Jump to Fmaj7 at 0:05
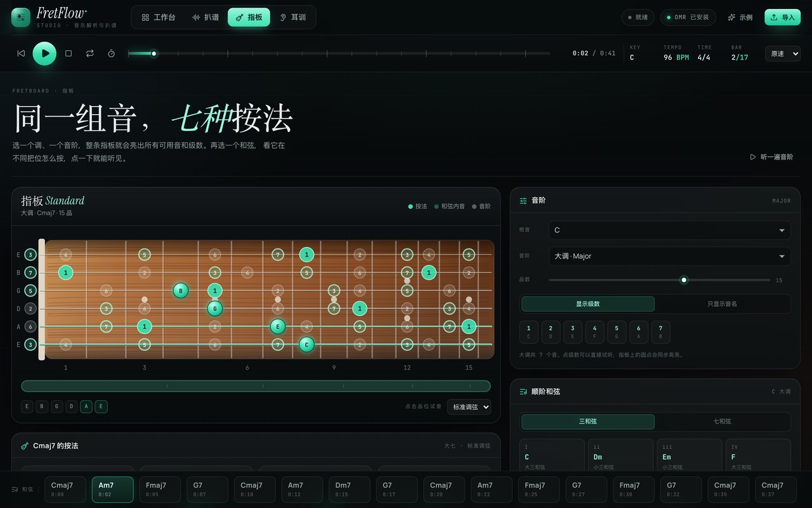 (160, 490)
